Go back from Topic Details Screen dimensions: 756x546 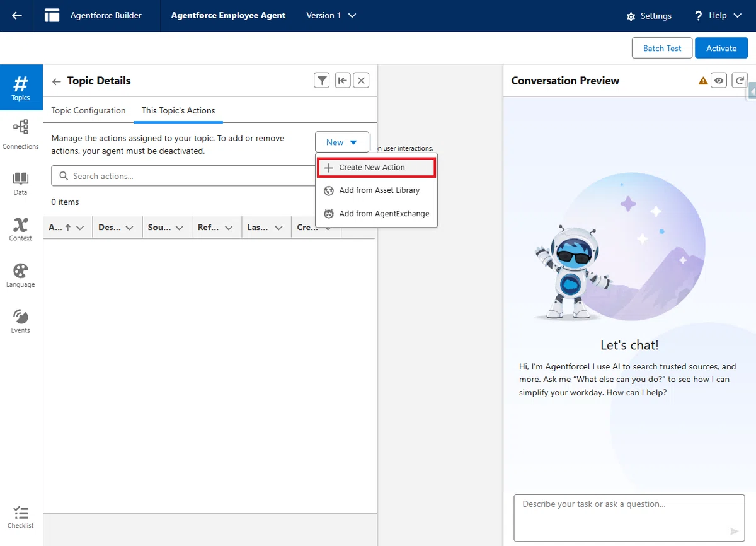(x=57, y=81)
